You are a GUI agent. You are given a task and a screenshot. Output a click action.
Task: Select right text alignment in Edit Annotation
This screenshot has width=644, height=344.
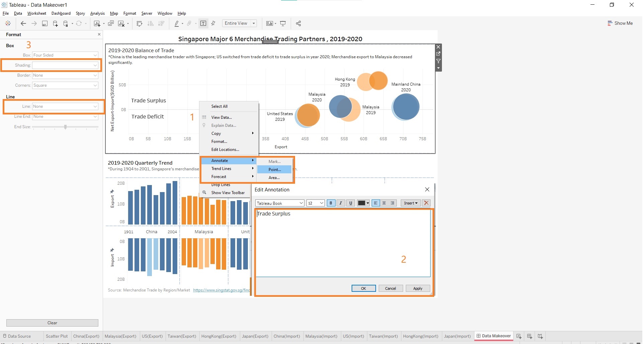coord(392,203)
